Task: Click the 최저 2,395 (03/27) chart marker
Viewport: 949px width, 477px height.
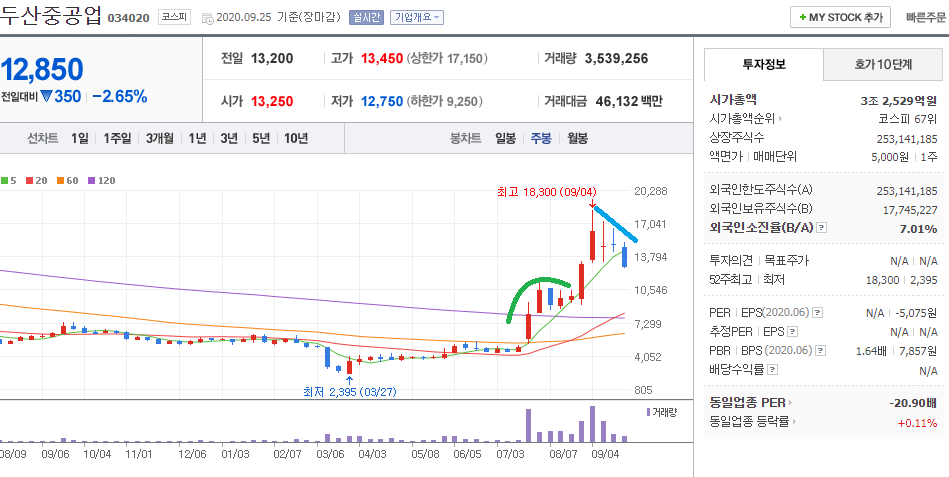Action: pyautogui.click(x=349, y=392)
